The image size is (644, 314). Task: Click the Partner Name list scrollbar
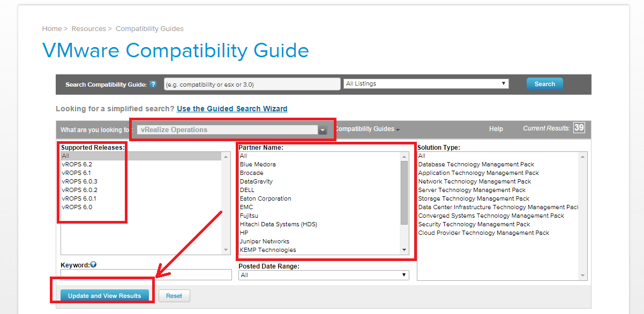coord(404,193)
